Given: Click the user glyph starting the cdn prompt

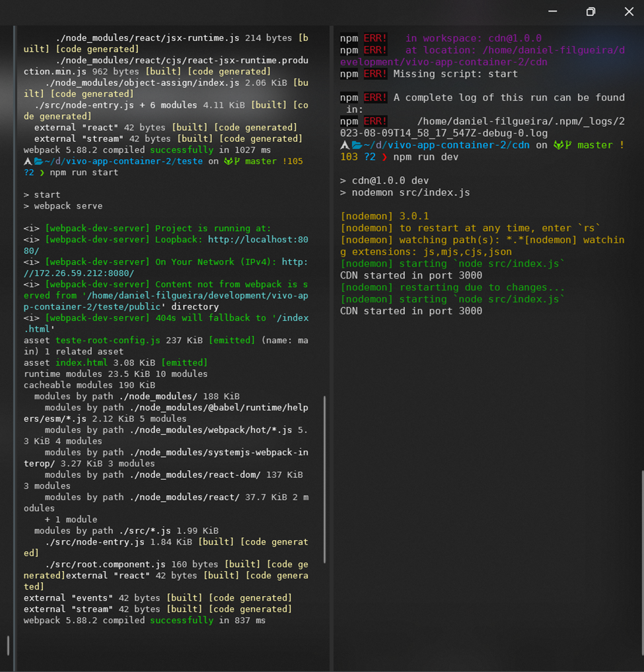Looking at the screenshot, I should (345, 145).
